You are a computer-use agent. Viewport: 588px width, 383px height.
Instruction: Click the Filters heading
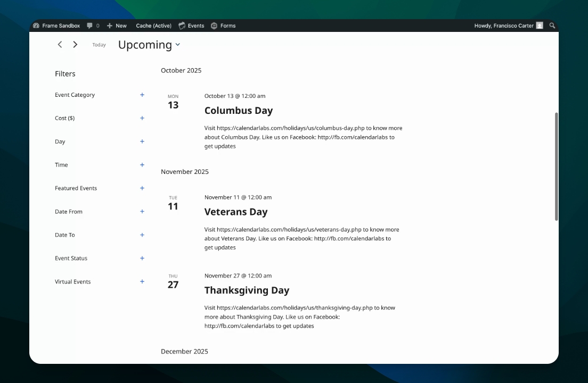[65, 74]
